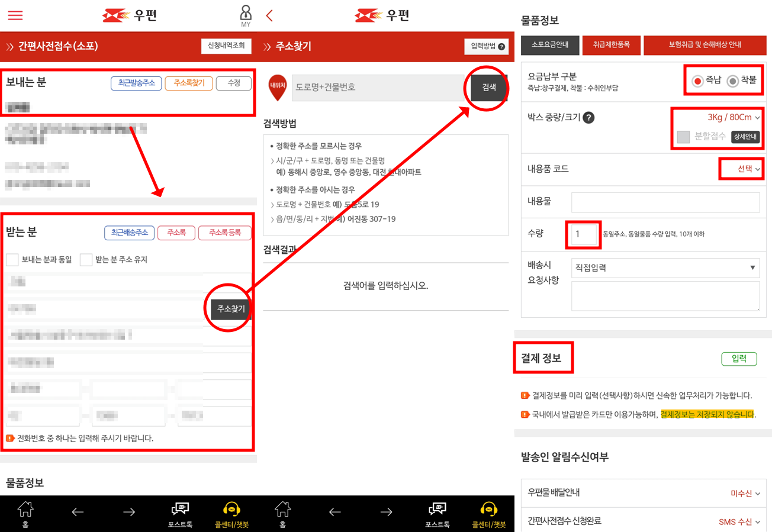772x532 pixels.
Task: Open 포스트톡 from the bottom navigation
Action: [x=180, y=512]
